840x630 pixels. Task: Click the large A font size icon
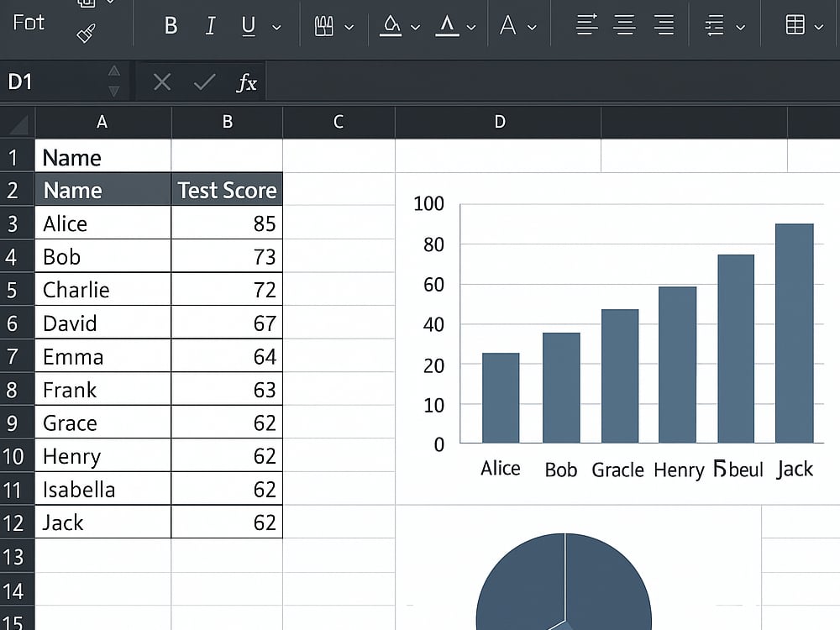(508, 25)
